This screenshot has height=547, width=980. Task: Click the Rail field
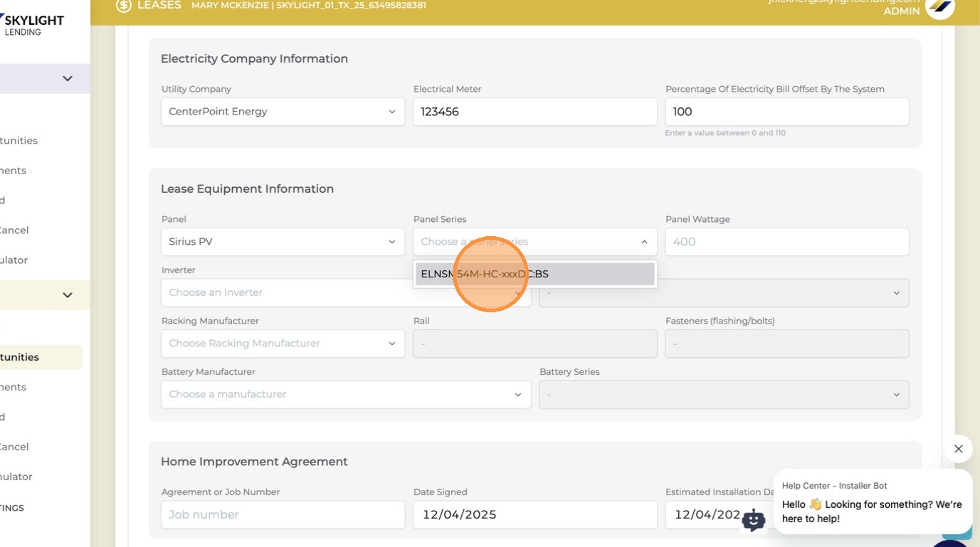[x=534, y=344]
